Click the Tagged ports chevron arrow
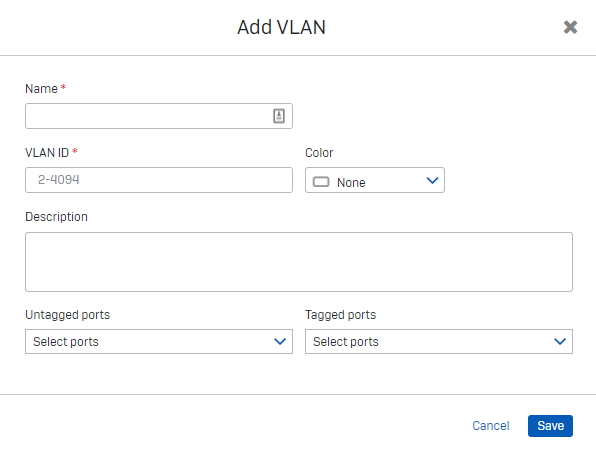Image resolution: width=596 pixels, height=458 pixels. pos(560,341)
